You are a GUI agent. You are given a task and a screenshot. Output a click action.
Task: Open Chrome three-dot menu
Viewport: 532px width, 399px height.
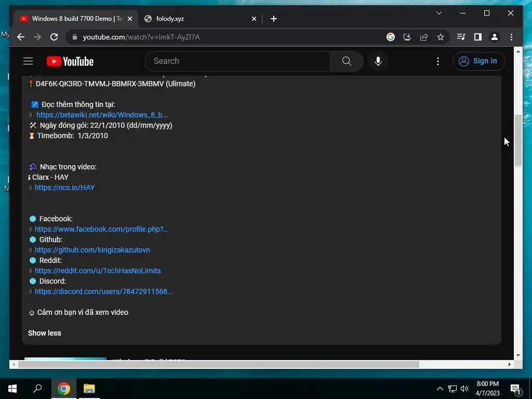pyautogui.click(x=511, y=37)
